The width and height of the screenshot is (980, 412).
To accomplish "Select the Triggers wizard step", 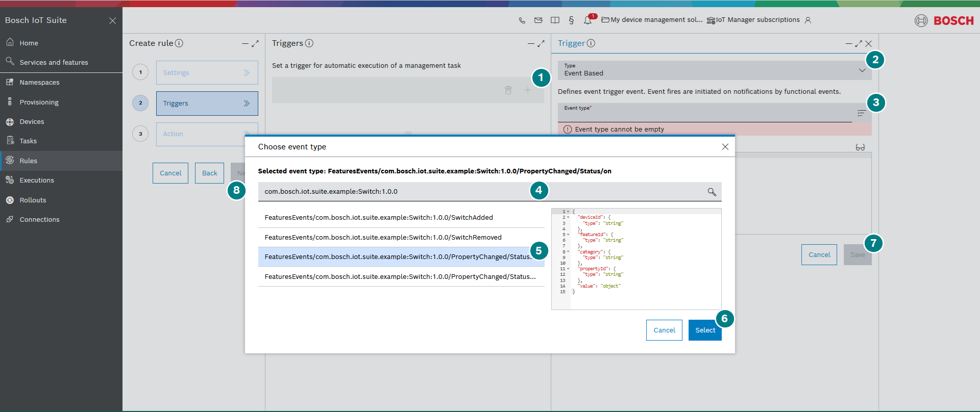I will click(x=207, y=104).
